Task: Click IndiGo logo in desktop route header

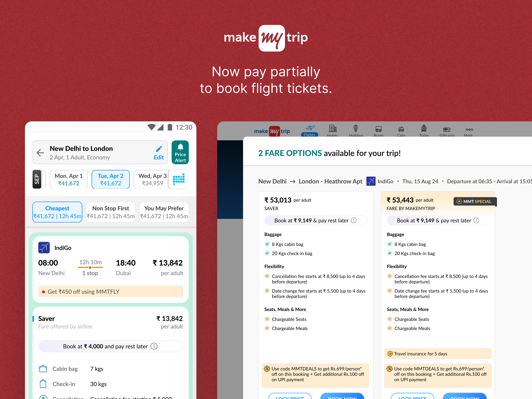Action: point(371,181)
